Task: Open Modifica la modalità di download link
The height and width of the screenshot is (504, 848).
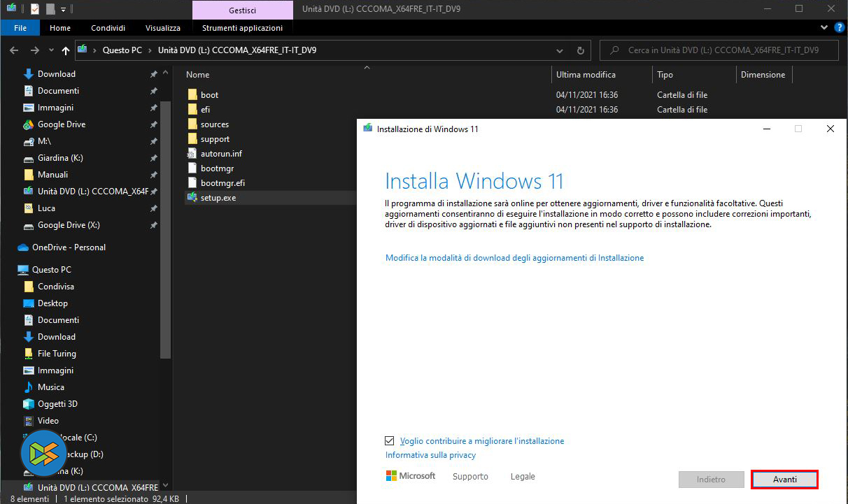Action: [514, 258]
